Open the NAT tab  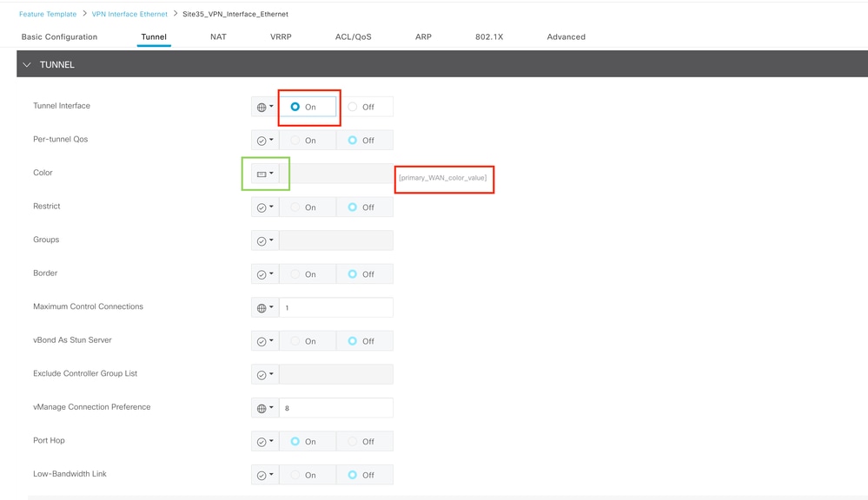(218, 37)
